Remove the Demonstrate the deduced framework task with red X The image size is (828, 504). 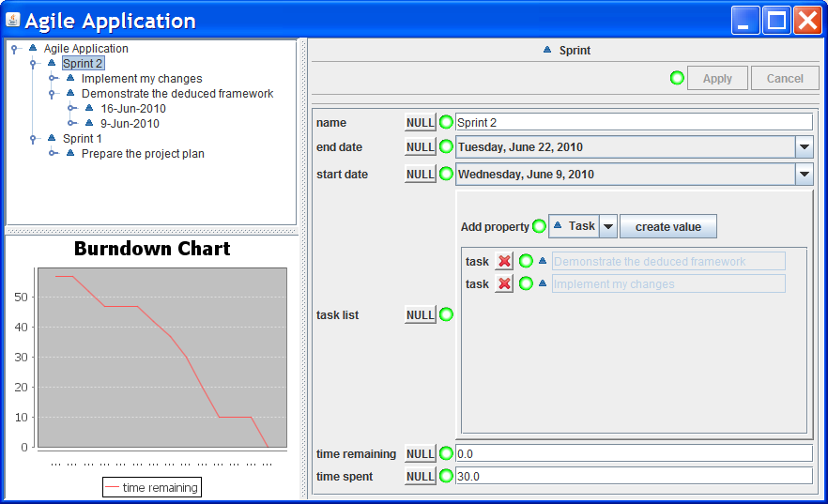click(504, 261)
